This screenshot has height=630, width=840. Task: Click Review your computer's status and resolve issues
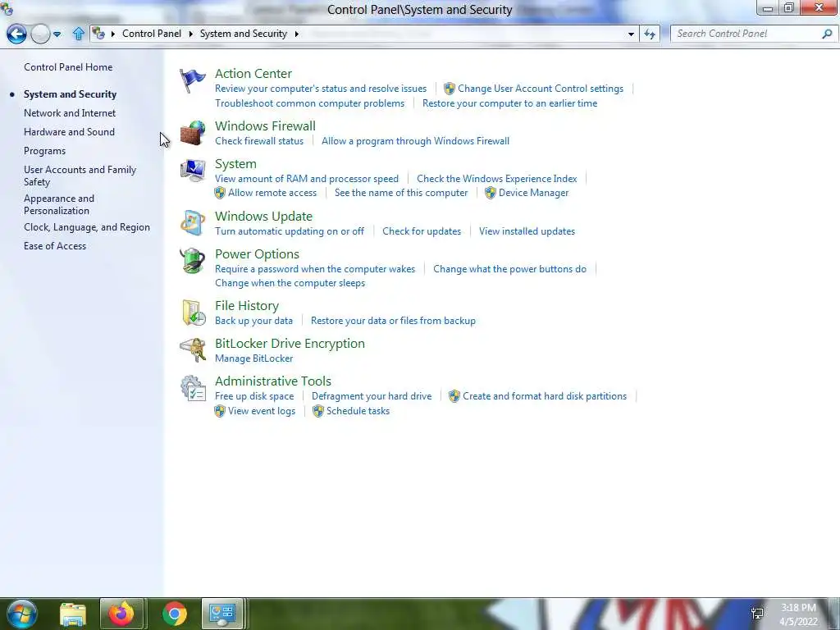[321, 89]
